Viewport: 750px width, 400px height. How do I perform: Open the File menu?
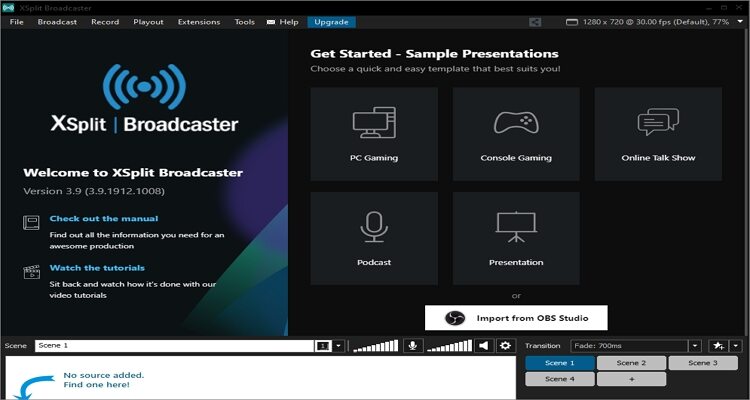[16, 22]
